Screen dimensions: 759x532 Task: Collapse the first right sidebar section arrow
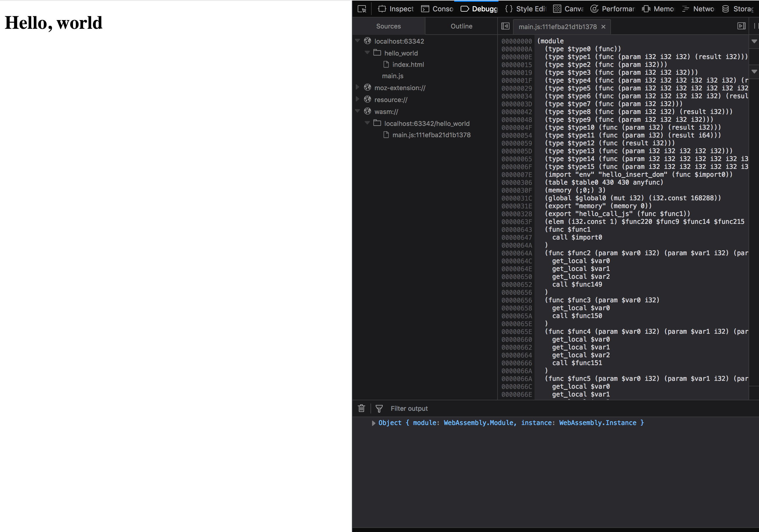pos(754,41)
